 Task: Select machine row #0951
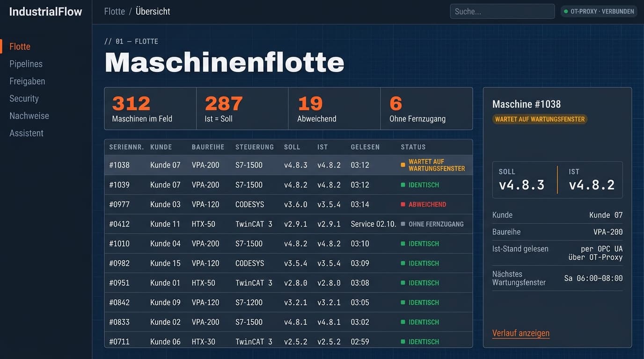pyautogui.click(x=288, y=283)
